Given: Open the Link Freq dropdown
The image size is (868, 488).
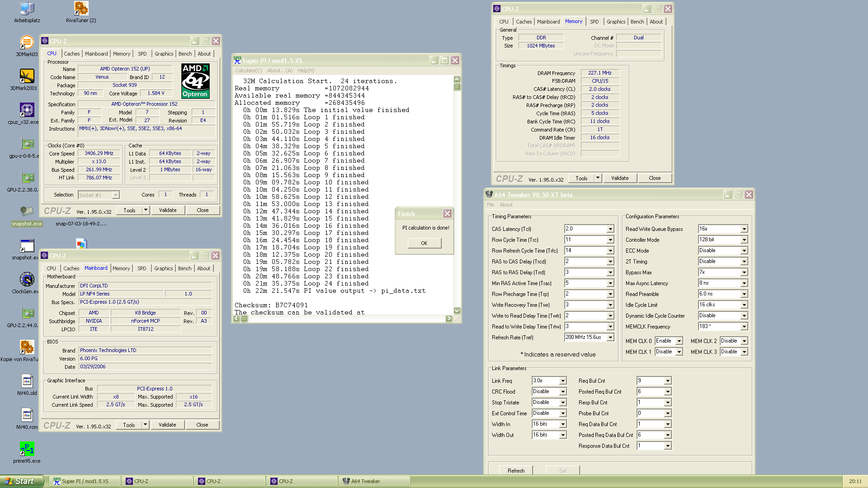Looking at the screenshot, I should point(563,381).
